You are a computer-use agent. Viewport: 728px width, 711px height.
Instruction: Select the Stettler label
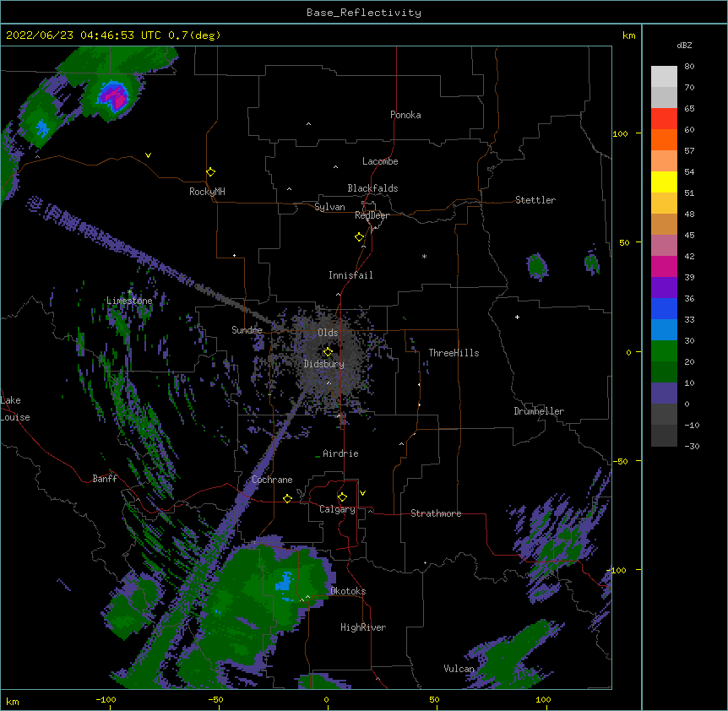pyautogui.click(x=535, y=200)
